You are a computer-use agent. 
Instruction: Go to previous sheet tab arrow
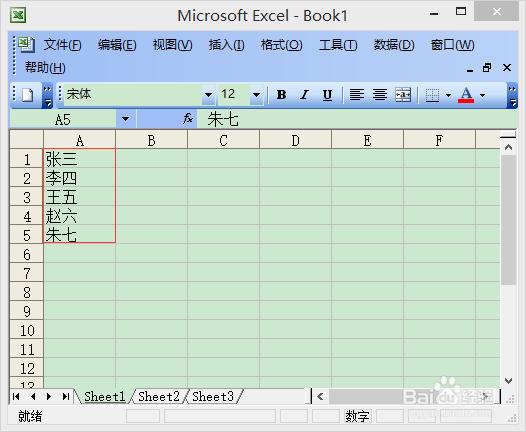33,396
